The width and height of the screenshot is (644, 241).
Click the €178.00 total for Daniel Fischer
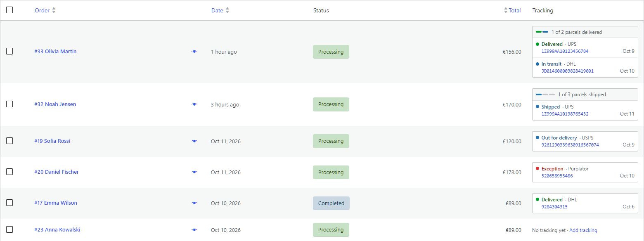click(512, 172)
